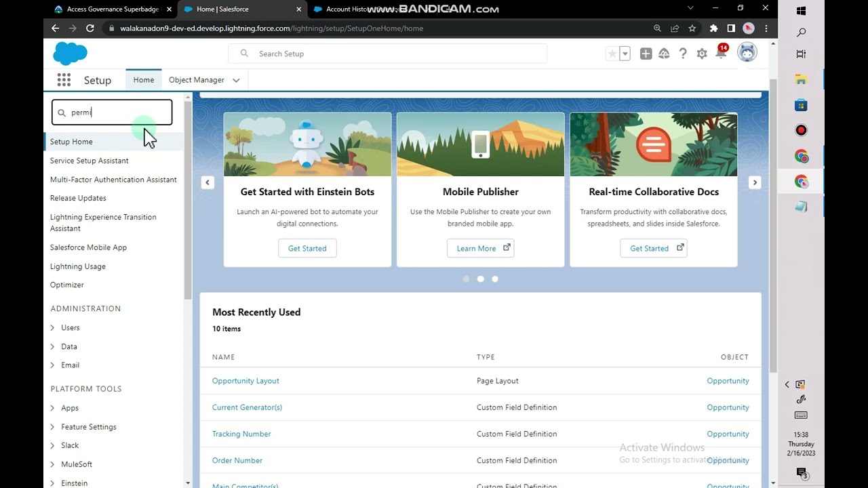Viewport: 868px width, 488px height.
Task: Select Setup Home in sidebar
Action: (x=71, y=142)
